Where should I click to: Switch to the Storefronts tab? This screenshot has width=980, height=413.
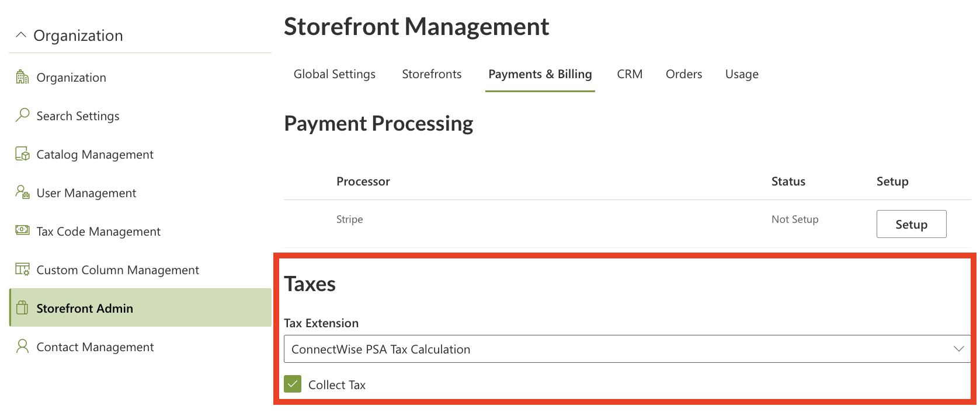432,74
